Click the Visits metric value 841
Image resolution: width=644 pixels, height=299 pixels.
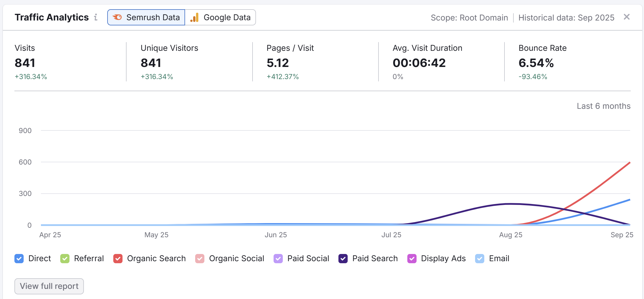(x=25, y=63)
